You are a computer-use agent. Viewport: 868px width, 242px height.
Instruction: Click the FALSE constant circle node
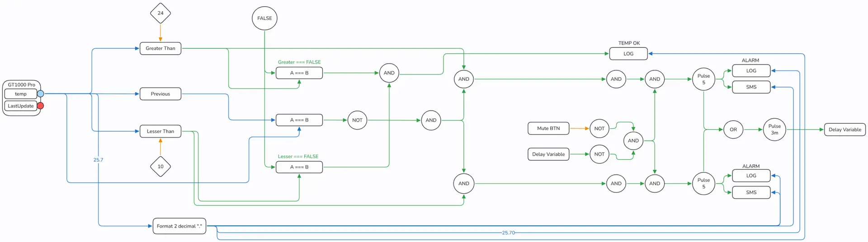(x=264, y=19)
